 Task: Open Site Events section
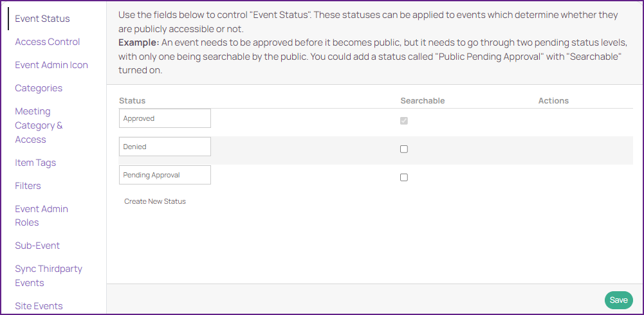[39, 306]
